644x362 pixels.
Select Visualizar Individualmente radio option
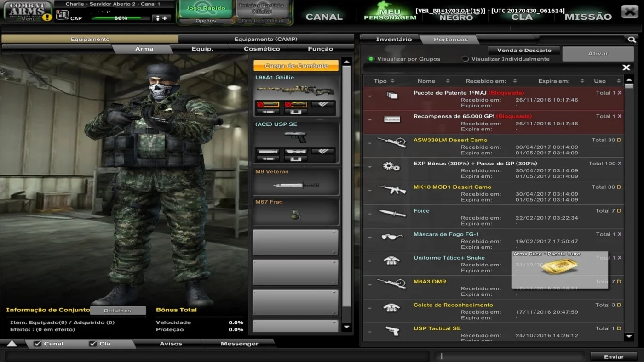(465, 59)
